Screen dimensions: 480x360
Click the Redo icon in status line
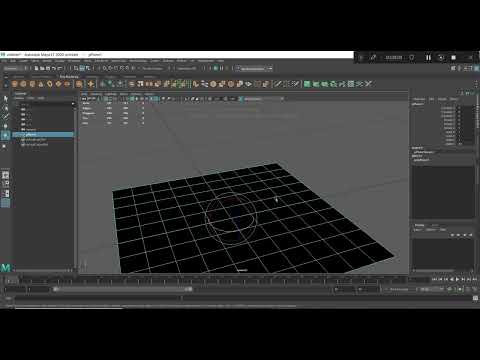[x=60, y=68]
